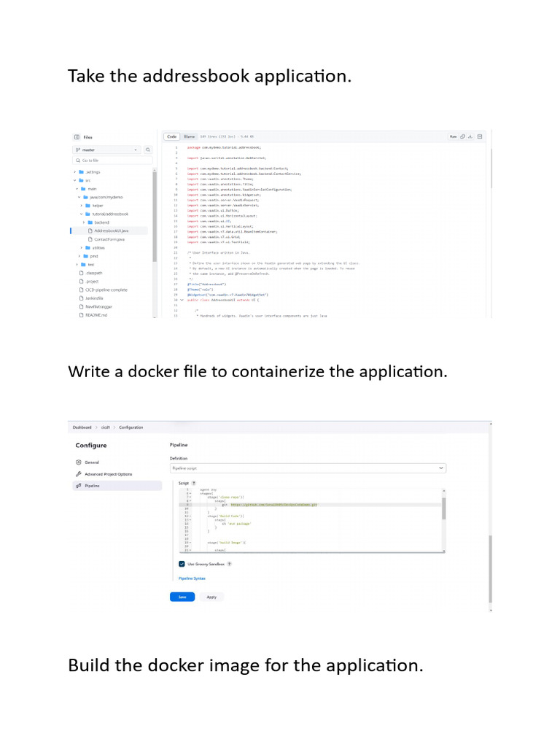This screenshot has width=560, height=747.
Task: Click inside the pipeline script editor
Action: [309, 519]
